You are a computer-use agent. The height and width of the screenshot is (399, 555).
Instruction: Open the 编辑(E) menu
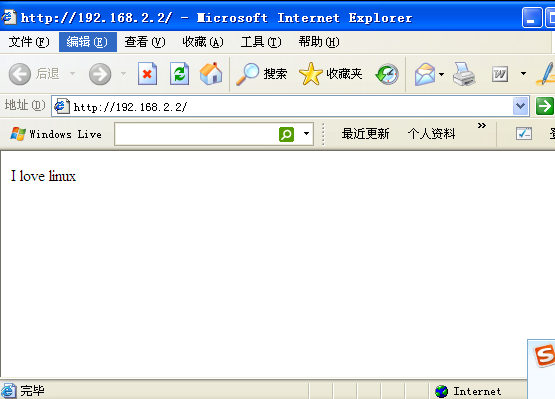click(x=87, y=42)
